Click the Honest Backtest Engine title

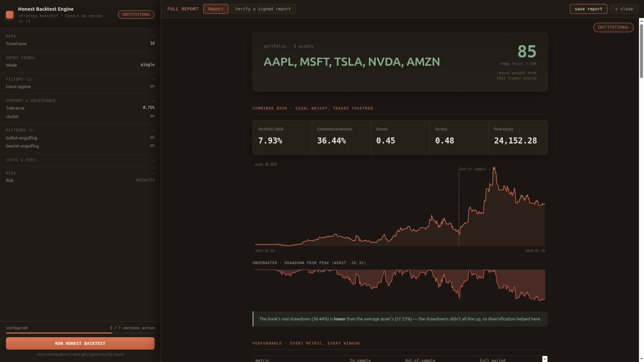pos(46,9)
